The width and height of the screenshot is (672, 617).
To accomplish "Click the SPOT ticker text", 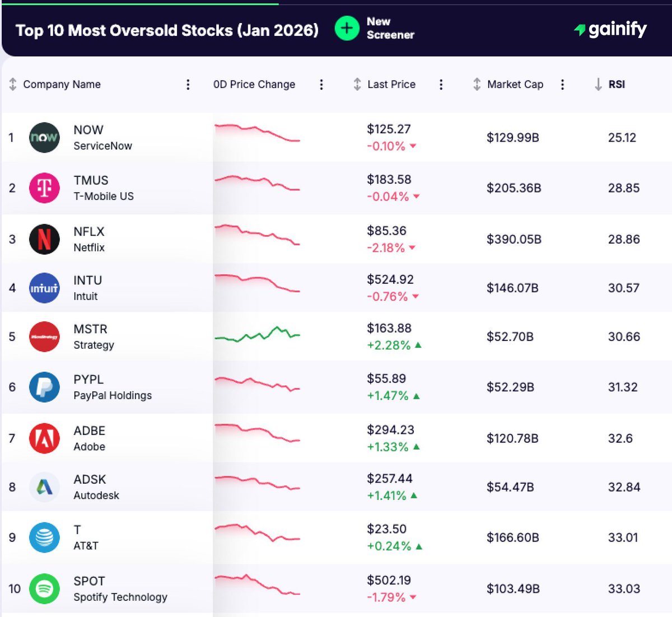I will pos(89,581).
